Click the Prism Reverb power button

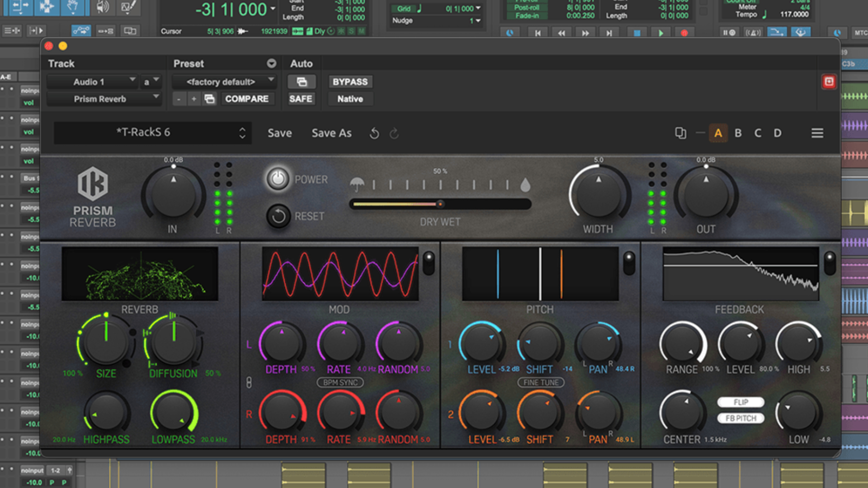click(278, 179)
